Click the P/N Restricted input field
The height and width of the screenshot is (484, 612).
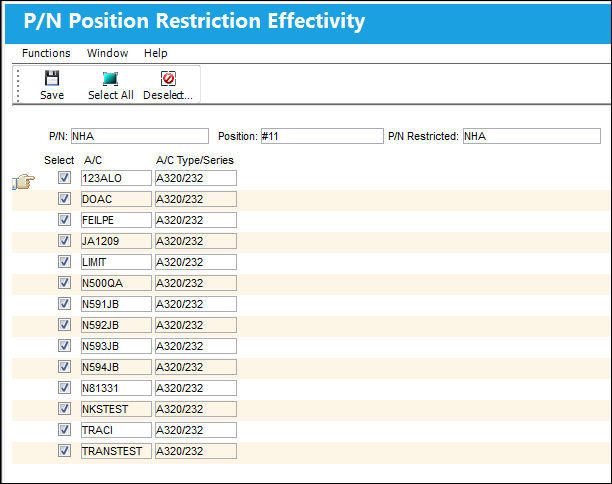532,136
